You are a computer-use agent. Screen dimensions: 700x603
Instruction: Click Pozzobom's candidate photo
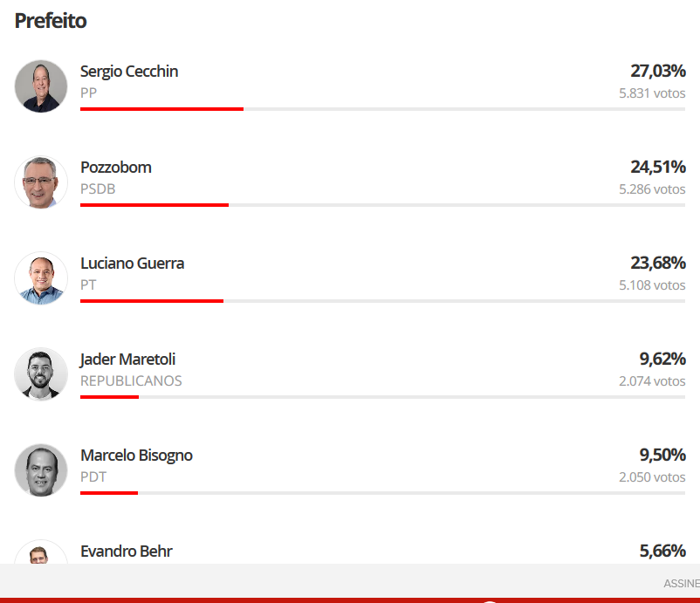(x=41, y=182)
